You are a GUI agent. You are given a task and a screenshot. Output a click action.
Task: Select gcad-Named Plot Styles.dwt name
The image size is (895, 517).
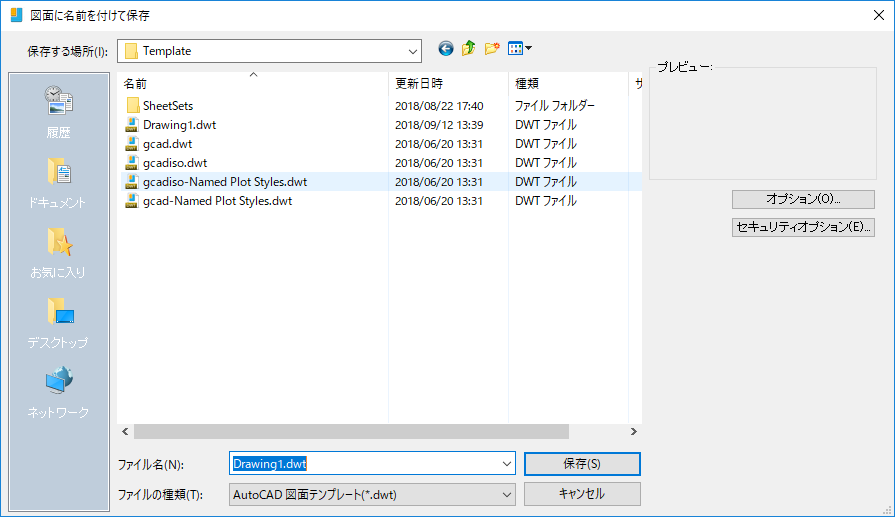pos(217,201)
